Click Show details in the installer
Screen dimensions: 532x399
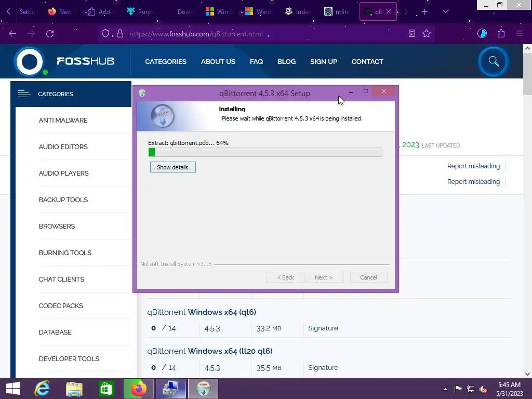[172, 167]
